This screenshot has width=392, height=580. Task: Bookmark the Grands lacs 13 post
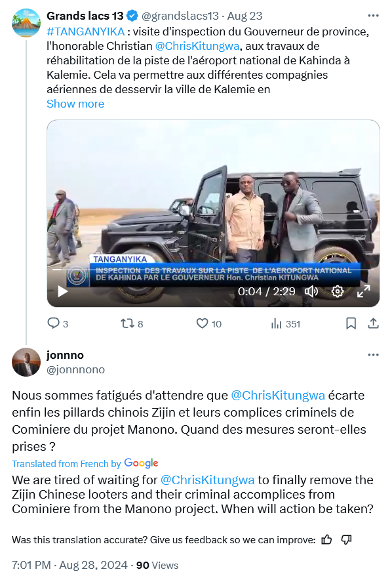(x=351, y=323)
